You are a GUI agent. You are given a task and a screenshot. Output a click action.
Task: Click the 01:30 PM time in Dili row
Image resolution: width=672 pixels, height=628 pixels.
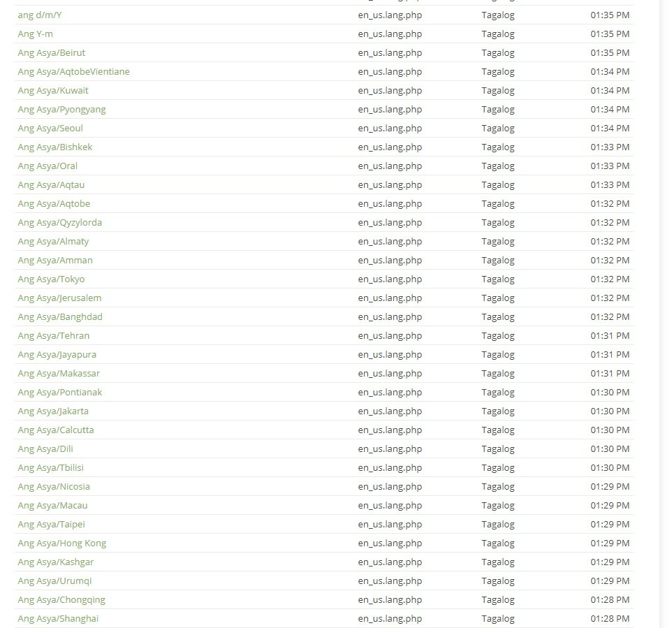point(610,448)
